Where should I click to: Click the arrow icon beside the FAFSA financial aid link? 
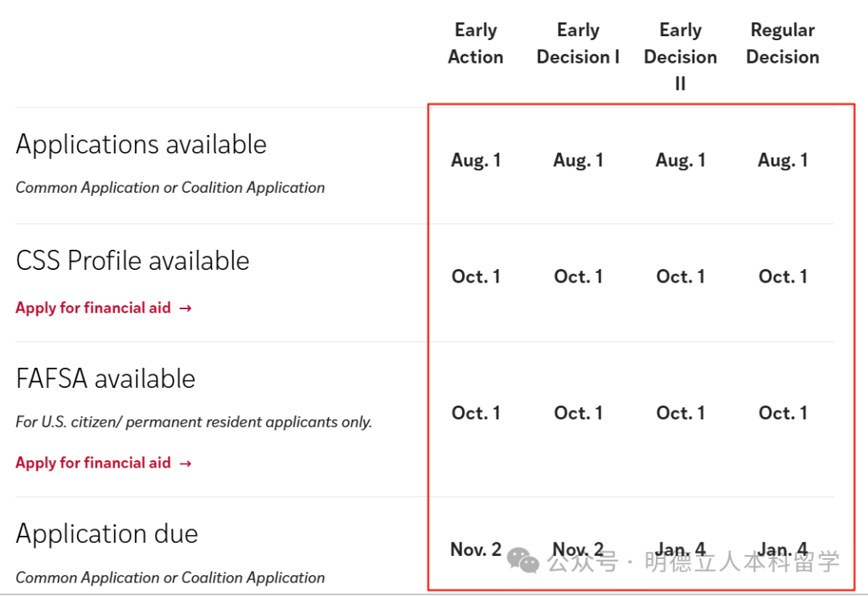tap(186, 463)
